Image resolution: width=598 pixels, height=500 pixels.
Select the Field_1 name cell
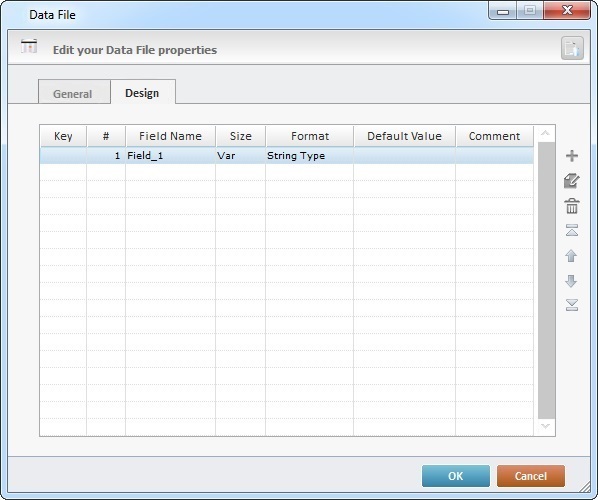click(170, 156)
